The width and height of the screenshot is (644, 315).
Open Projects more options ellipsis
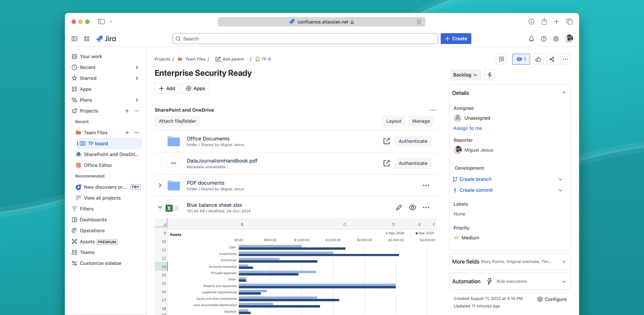pyautogui.click(x=137, y=111)
